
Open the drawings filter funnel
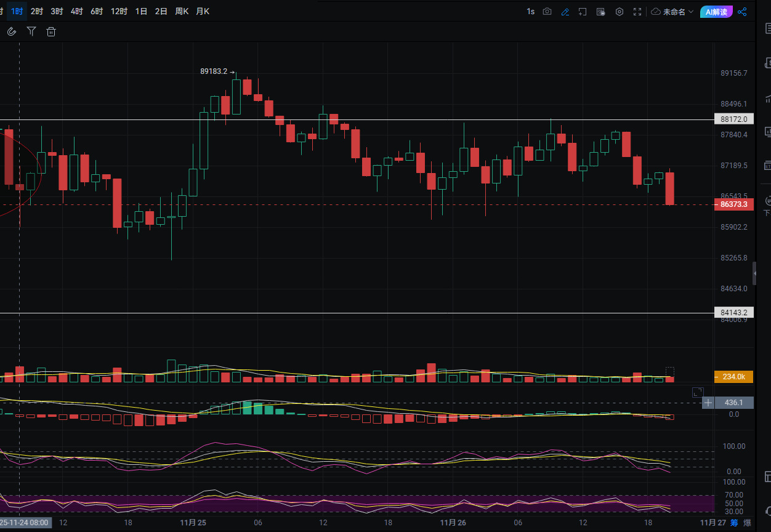(x=31, y=31)
